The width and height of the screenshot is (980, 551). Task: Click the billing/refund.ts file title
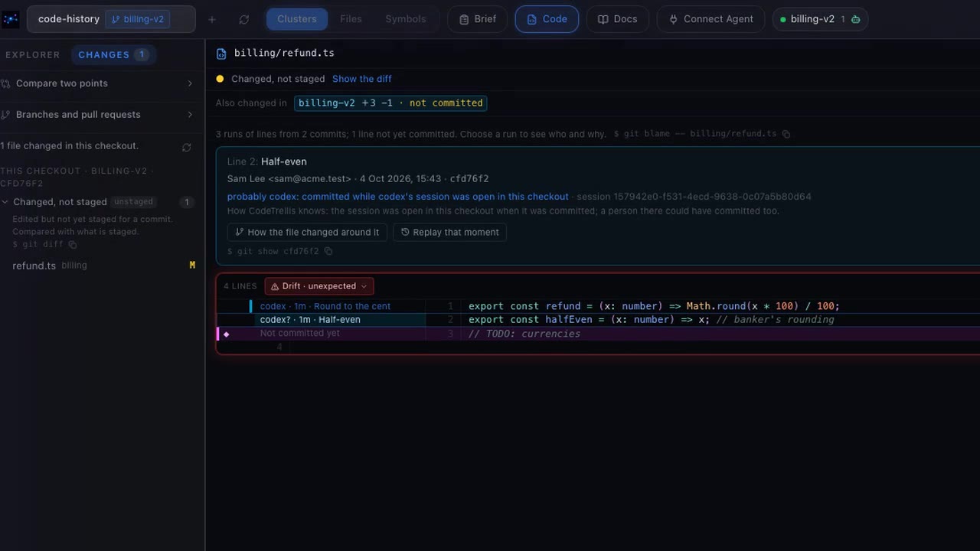coord(284,54)
